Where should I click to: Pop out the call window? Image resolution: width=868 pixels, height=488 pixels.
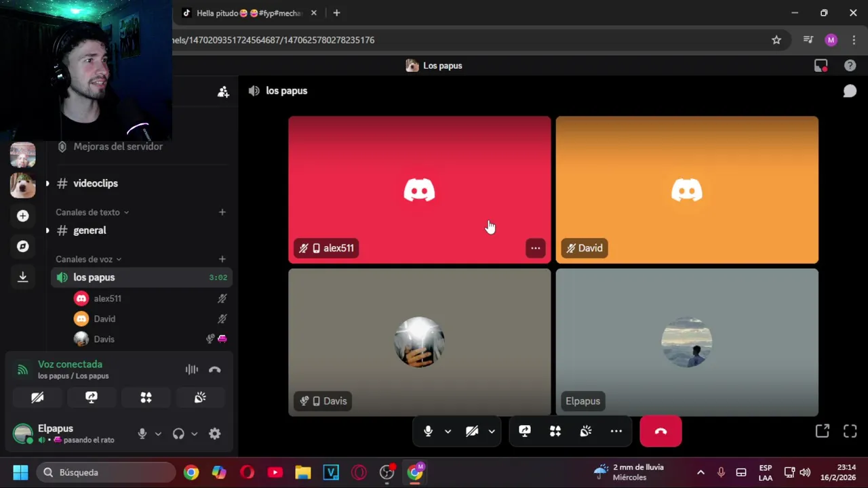[823, 431]
